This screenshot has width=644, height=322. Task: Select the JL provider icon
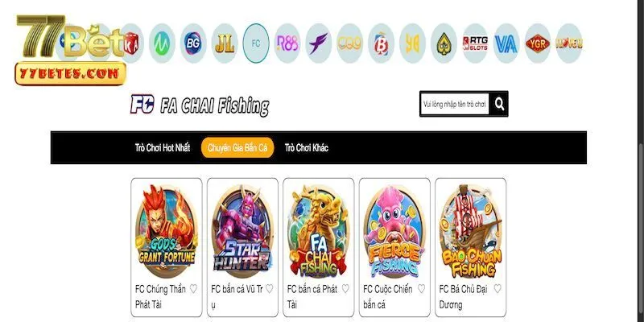pos(225,43)
